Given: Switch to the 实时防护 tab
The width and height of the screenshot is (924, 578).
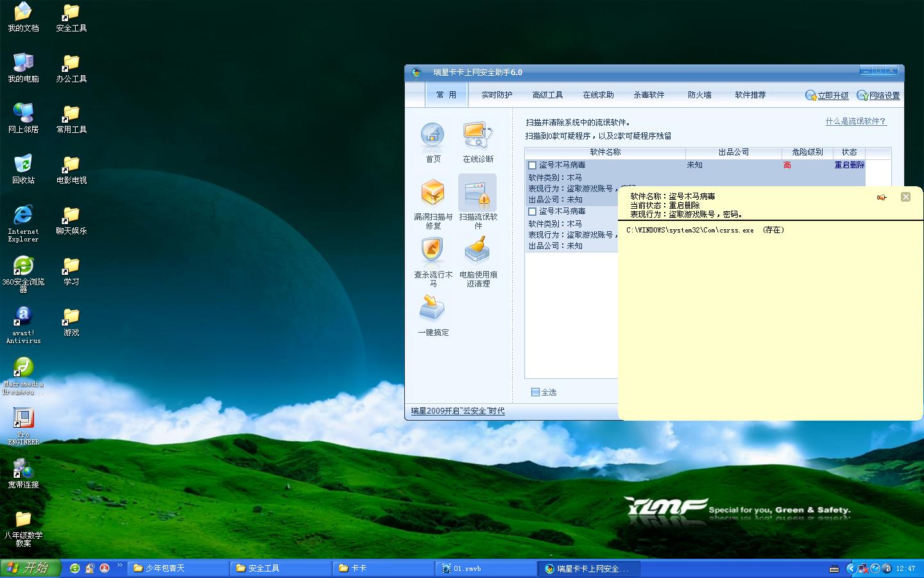Looking at the screenshot, I should coord(497,95).
